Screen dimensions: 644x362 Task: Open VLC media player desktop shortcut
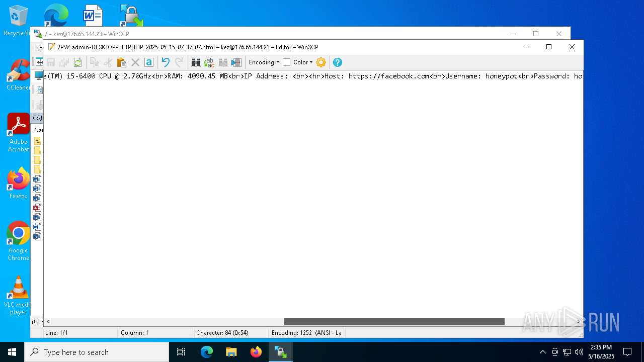coord(18,296)
